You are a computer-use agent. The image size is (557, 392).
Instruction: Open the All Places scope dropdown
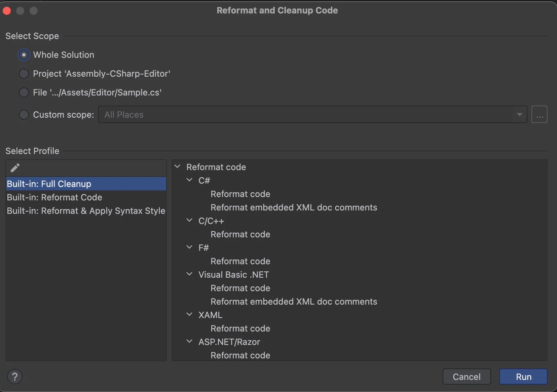pyautogui.click(x=520, y=114)
